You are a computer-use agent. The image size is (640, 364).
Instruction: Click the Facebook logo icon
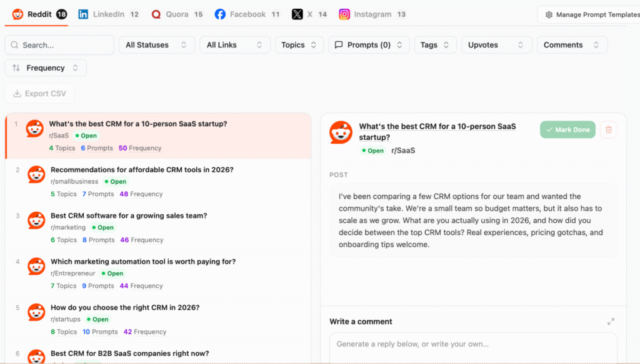click(220, 14)
